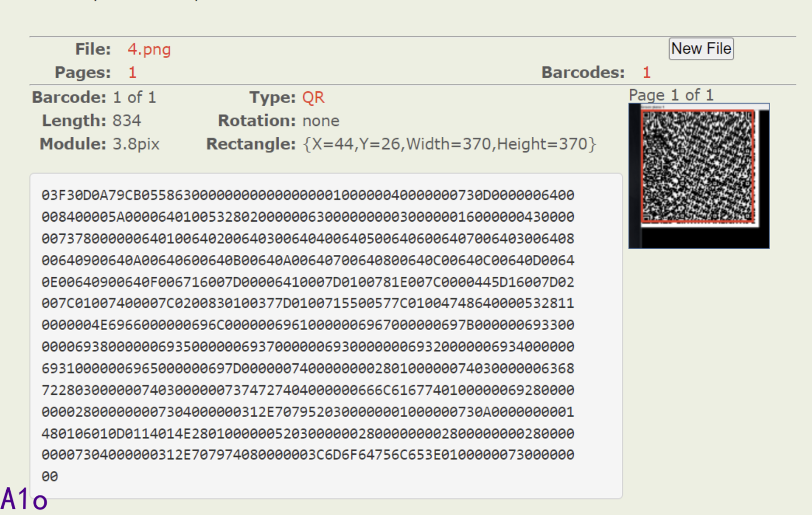Click the hex line starting with 6931000000

308,368
